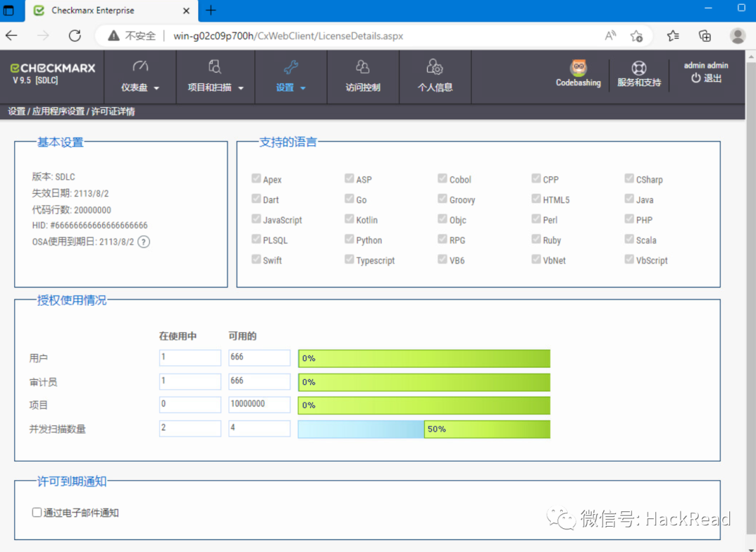Open the browser favorites list
Screen dimensions: 756x552
pyautogui.click(x=673, y=36)
